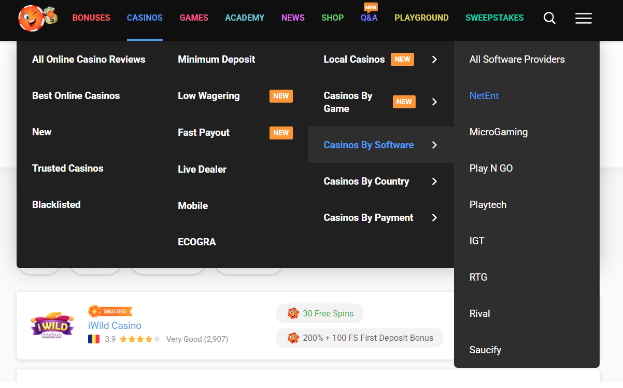Click NEW badge beside Casinos By Game
This screenshot has height=388, width=623.
coord(404,102)
